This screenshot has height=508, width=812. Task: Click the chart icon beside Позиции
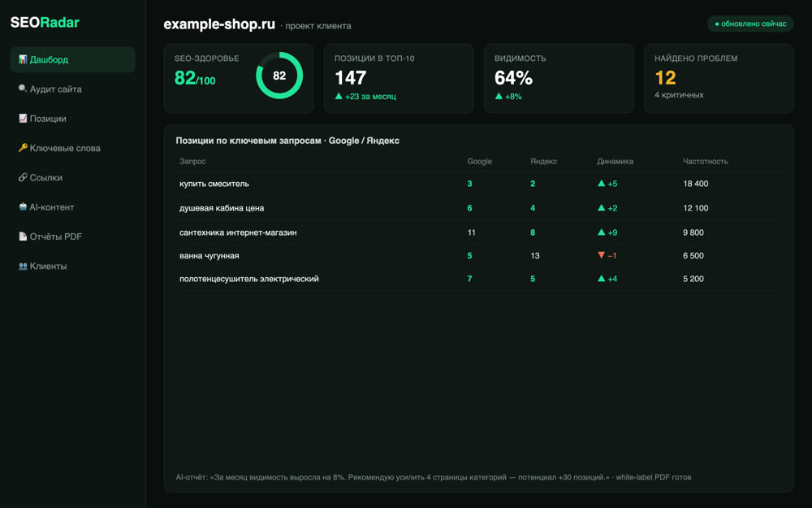click(x=23, y=118)
